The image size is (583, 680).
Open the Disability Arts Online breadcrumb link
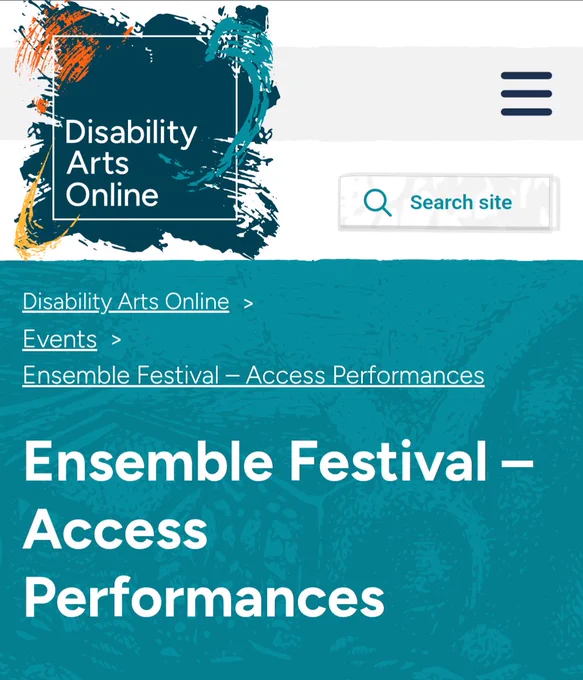pos(126,302)
